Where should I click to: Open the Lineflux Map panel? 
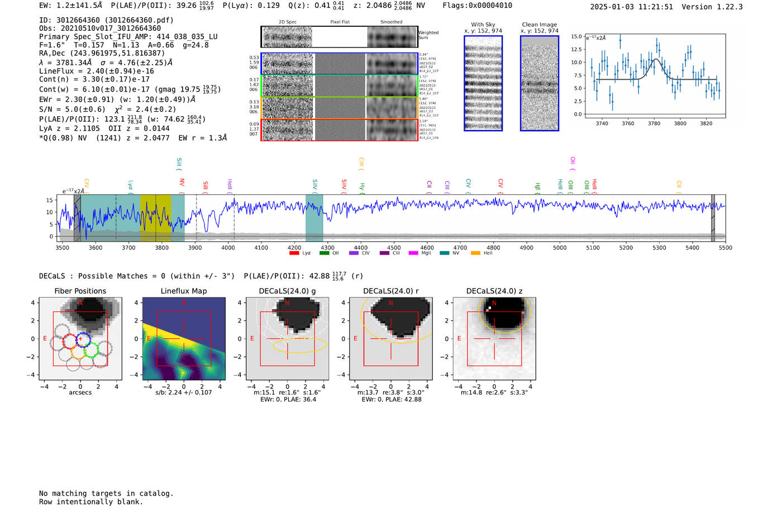point(184,339)
